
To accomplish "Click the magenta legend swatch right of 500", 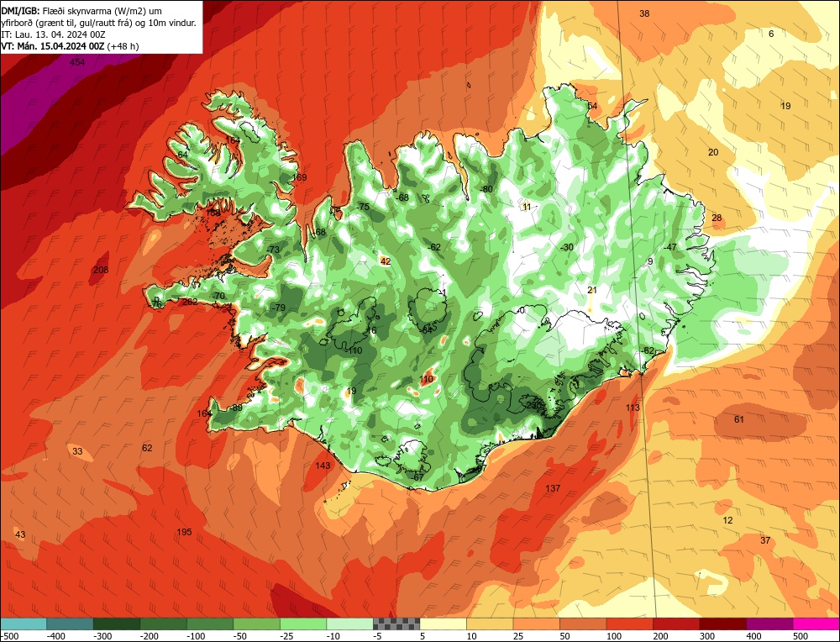I will pos(816,624).
